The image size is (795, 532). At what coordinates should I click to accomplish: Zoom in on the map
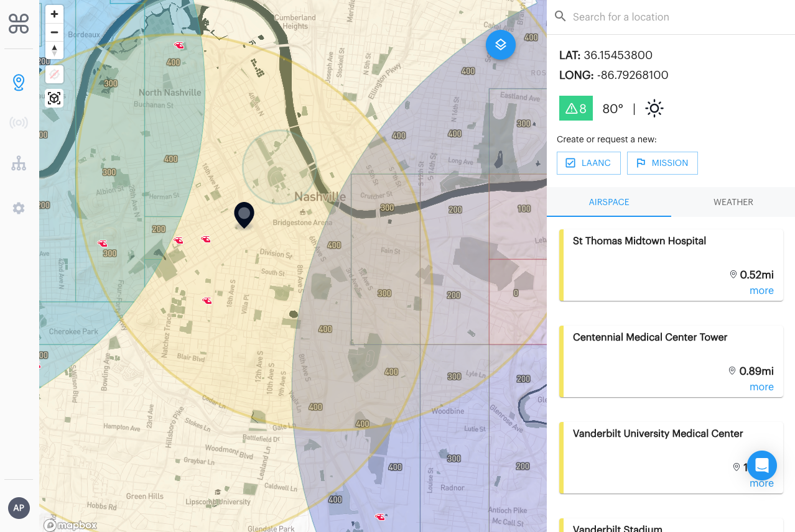click(55, 14)
